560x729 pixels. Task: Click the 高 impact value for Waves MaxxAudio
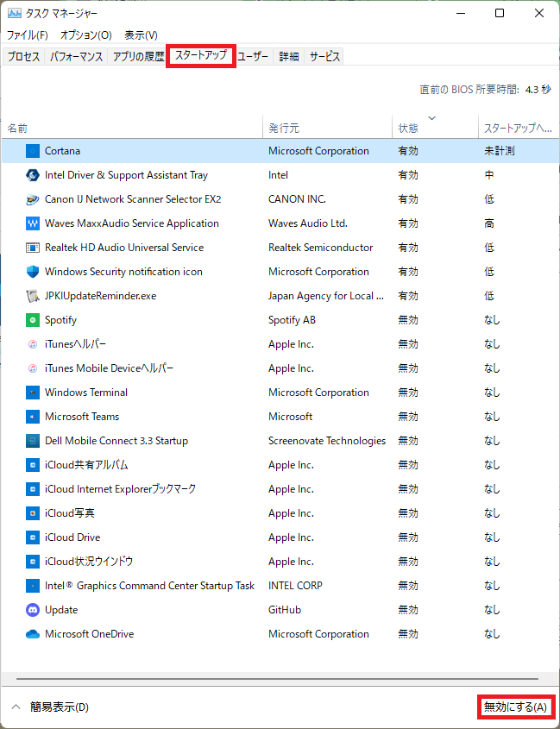[x=489, y=223]
